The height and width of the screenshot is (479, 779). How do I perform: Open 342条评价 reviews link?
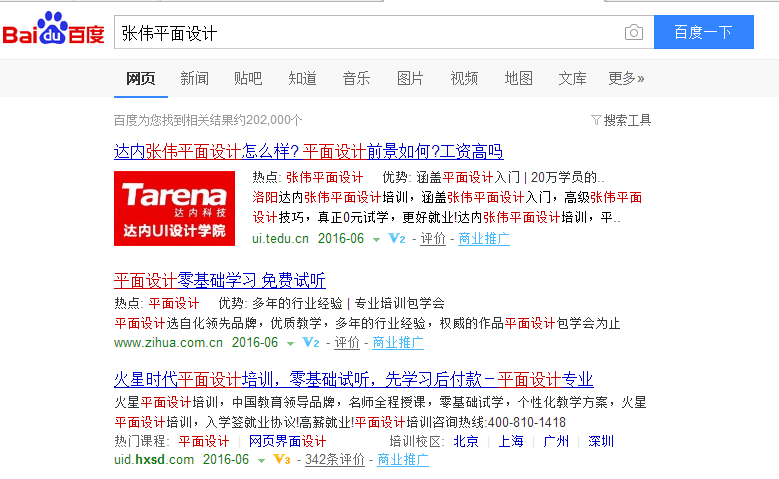(334, 459)
